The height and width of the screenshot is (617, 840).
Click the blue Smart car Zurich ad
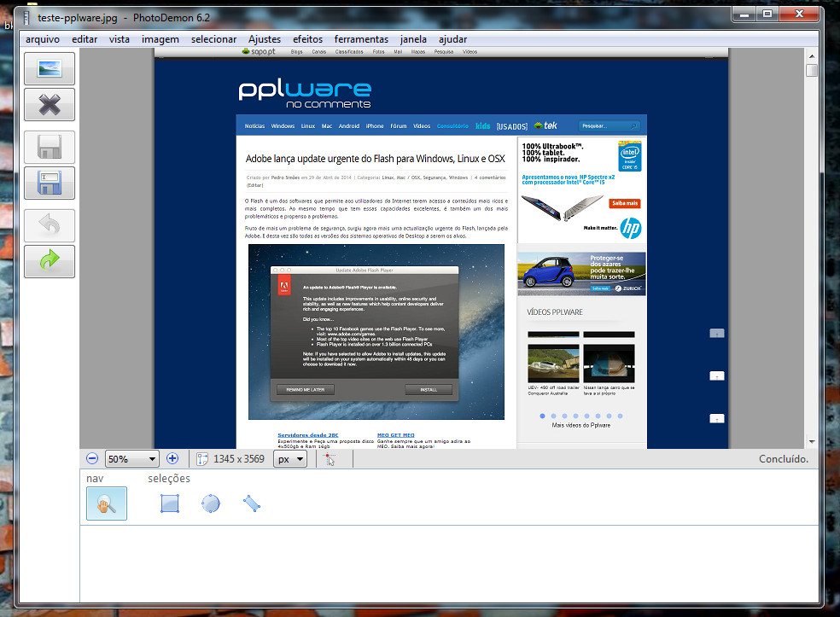[x=581, y=274]
